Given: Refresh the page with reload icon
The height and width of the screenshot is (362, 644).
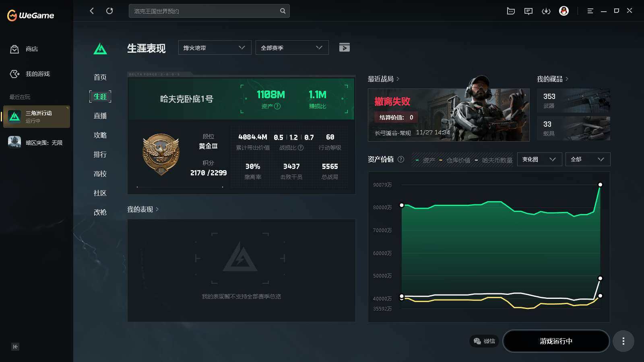Looking at the screenshot, I should 109,11.
